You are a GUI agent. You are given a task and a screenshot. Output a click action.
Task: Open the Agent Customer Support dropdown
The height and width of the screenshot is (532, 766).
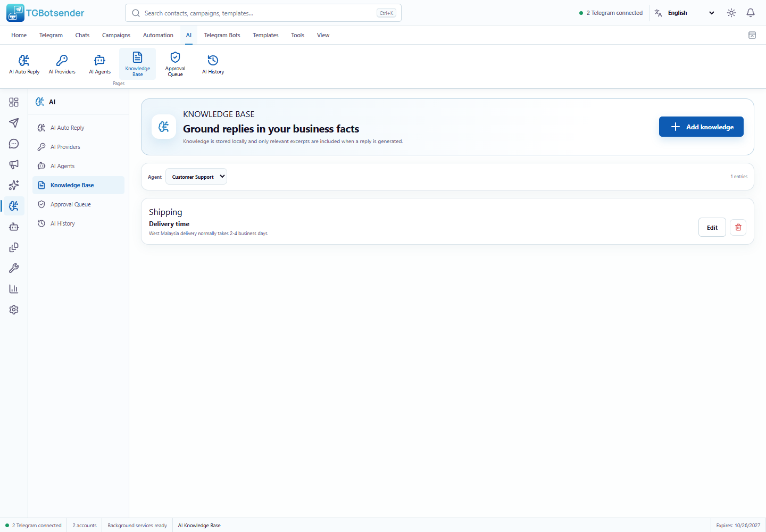tap(196, 177)
